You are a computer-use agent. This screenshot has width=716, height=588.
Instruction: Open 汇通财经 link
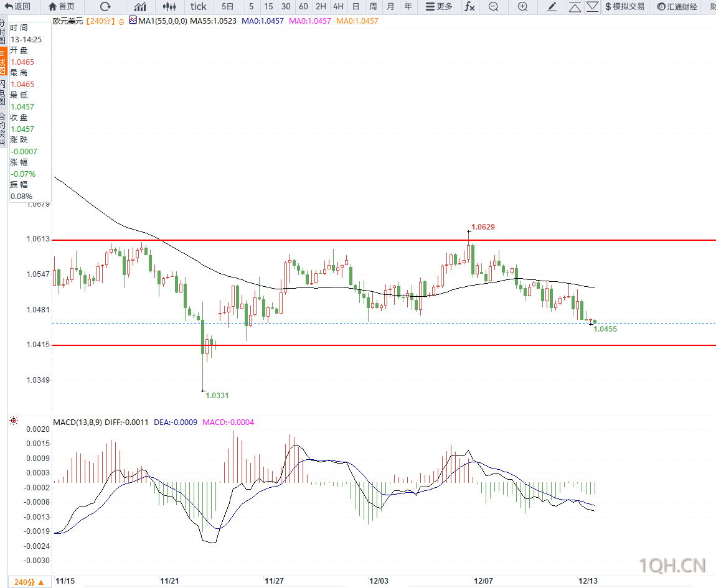coord(677,7)
